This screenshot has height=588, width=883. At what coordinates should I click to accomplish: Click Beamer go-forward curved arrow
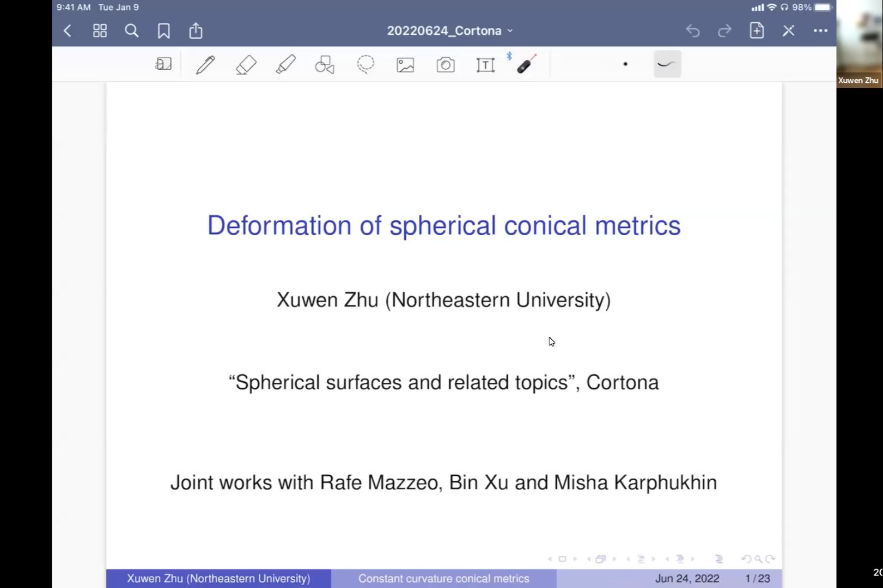coord(770,559)
